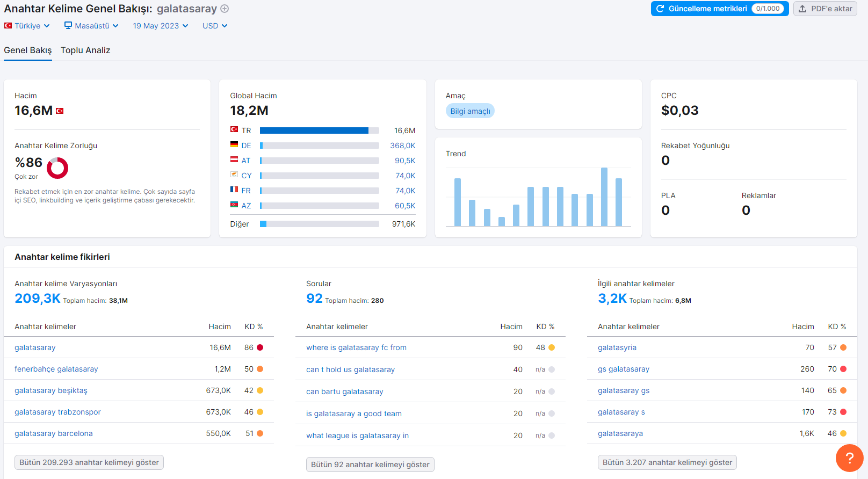Open the galatasaray s keyword link

tap(621, 412)
